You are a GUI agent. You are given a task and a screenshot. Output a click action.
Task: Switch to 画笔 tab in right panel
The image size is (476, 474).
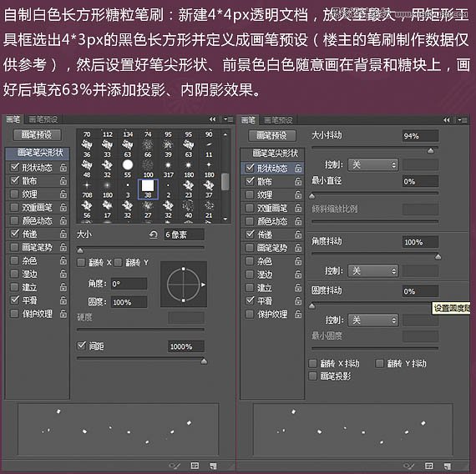tap(248, 120)
